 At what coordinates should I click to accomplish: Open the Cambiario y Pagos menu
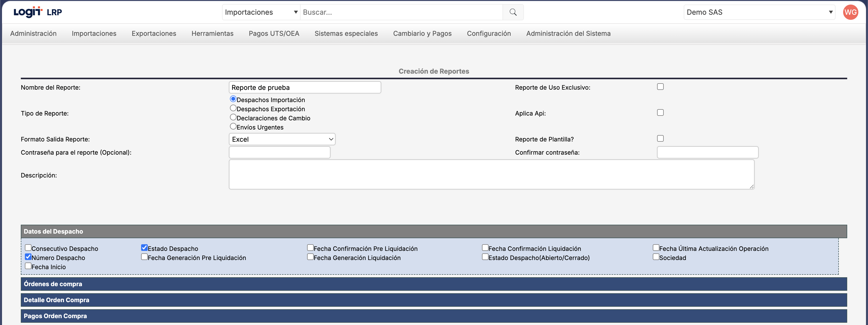(x=422, y=33)
